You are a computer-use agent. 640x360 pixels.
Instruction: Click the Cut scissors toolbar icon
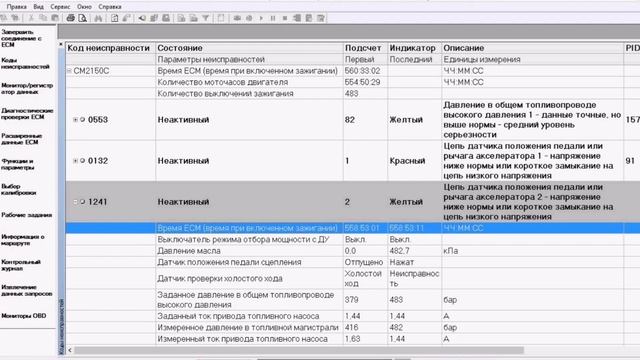tap(31, 18)
